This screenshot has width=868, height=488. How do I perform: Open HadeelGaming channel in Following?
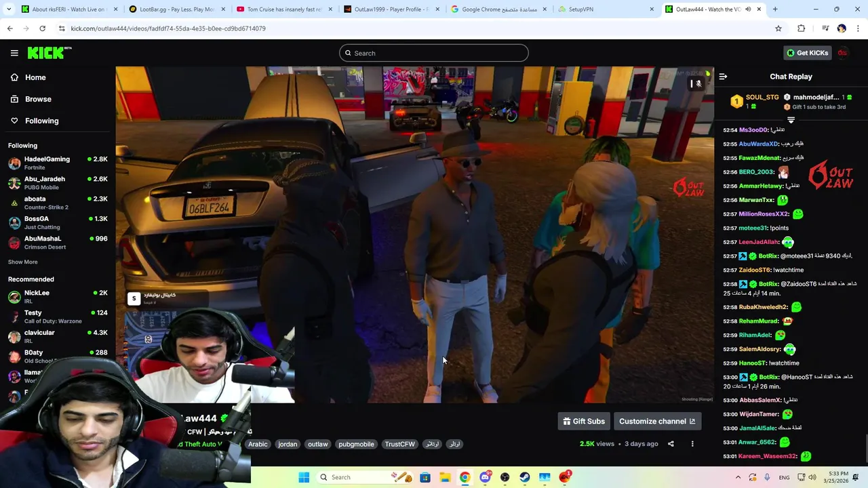click(58, 163)
